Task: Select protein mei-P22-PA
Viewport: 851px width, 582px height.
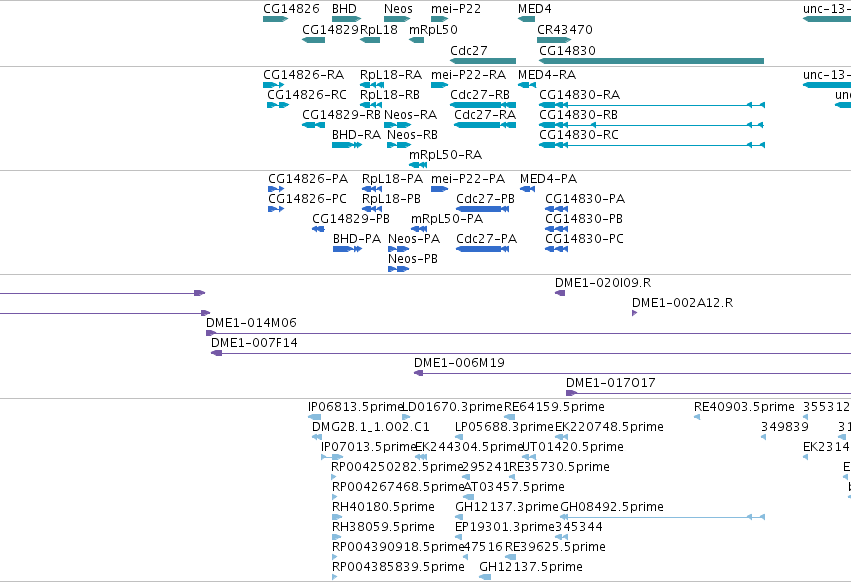Action: pos(468,179)
